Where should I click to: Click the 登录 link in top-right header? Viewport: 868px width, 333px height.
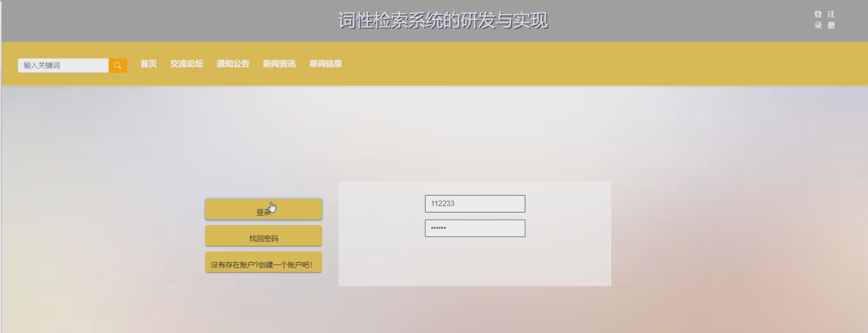click(x=818, y=19)
